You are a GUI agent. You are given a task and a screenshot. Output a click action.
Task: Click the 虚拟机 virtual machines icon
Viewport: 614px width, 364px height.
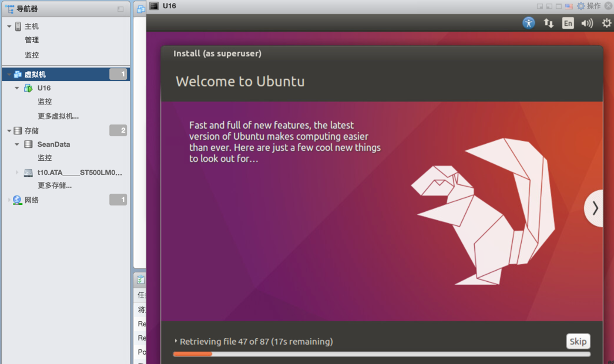click(x=18, y=75)
